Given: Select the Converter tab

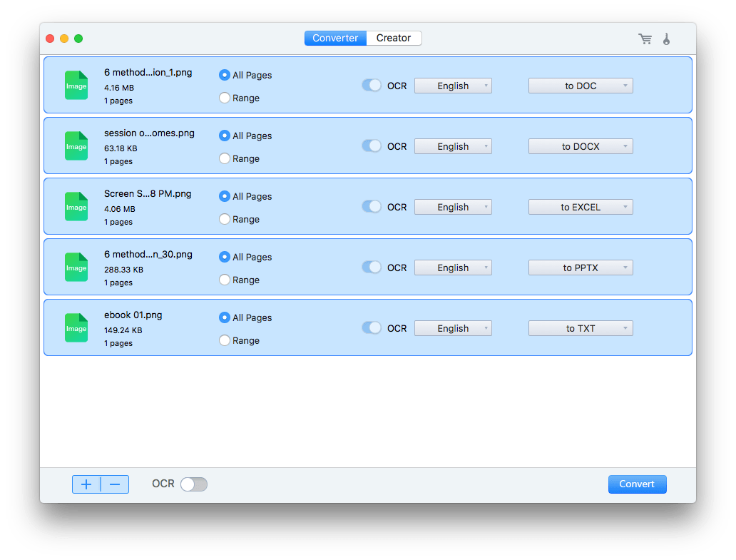Looking at the screenshot, I should click(x=335, y=38).
